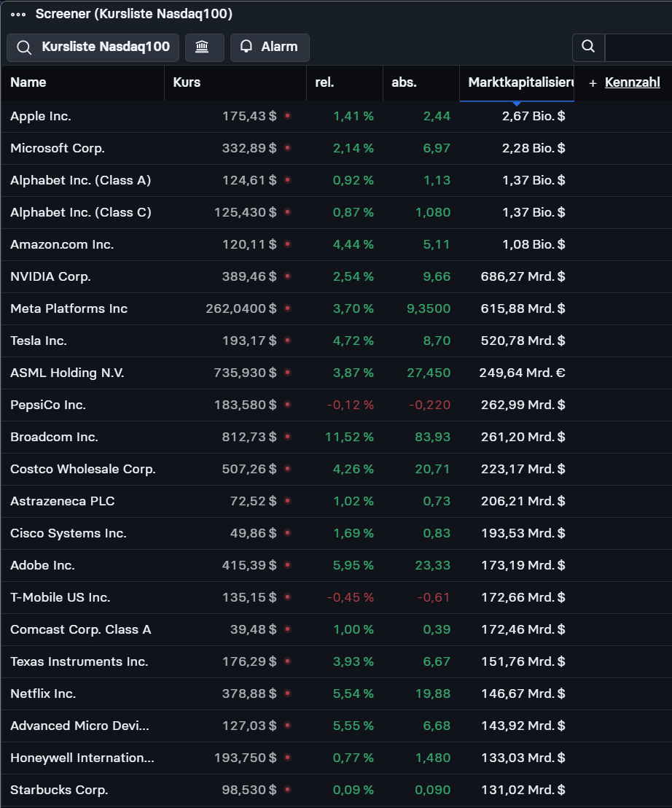
Task: Open Meta Platforms Inc
Action: click(69, 308)
